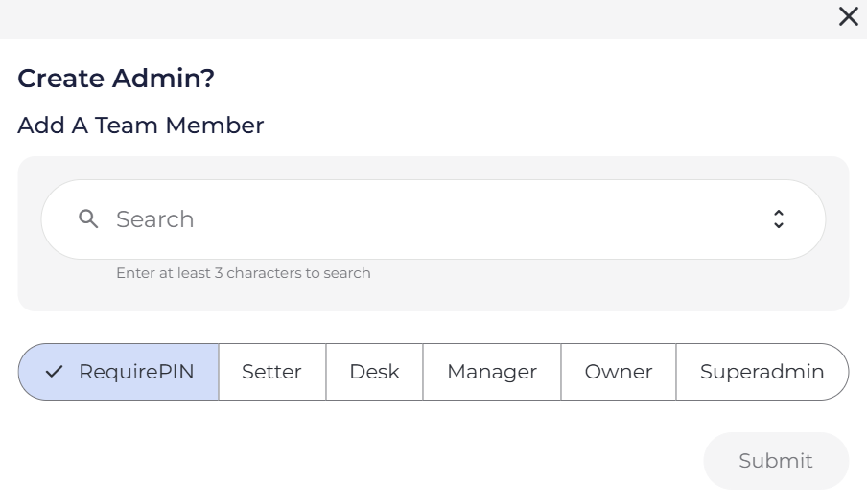Select the Setter role
The height and width of the screenshot is (504, 867).
tap(271, 372)
